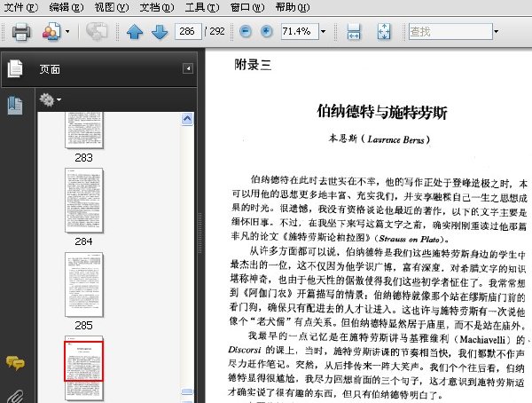Open the 文档(D) menu
532x403 pixels.
[156, 7]
